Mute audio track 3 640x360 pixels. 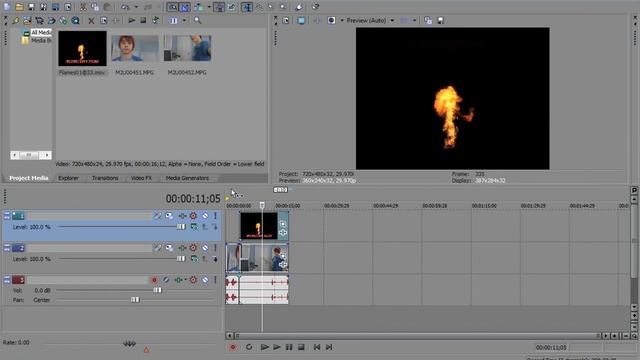click(x=205, y=280)
